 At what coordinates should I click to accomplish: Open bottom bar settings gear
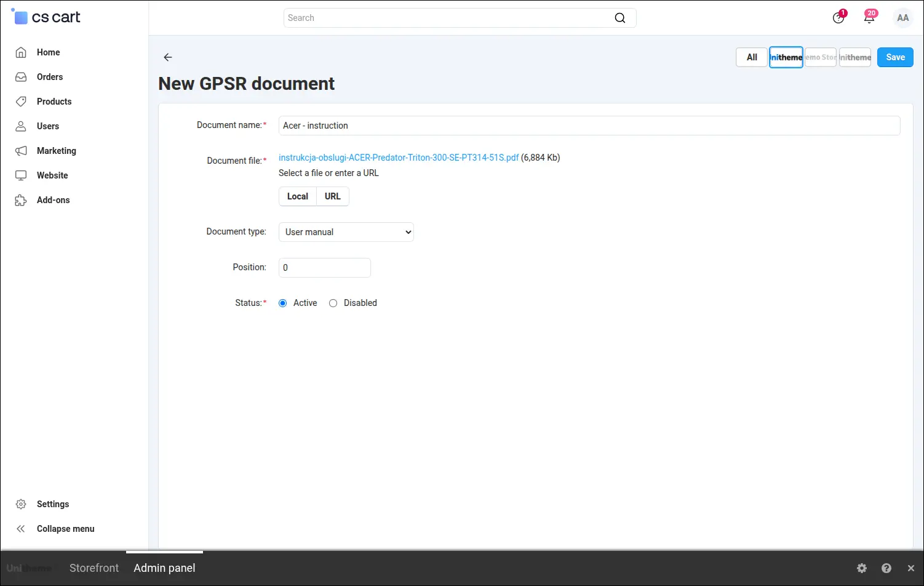862,568
